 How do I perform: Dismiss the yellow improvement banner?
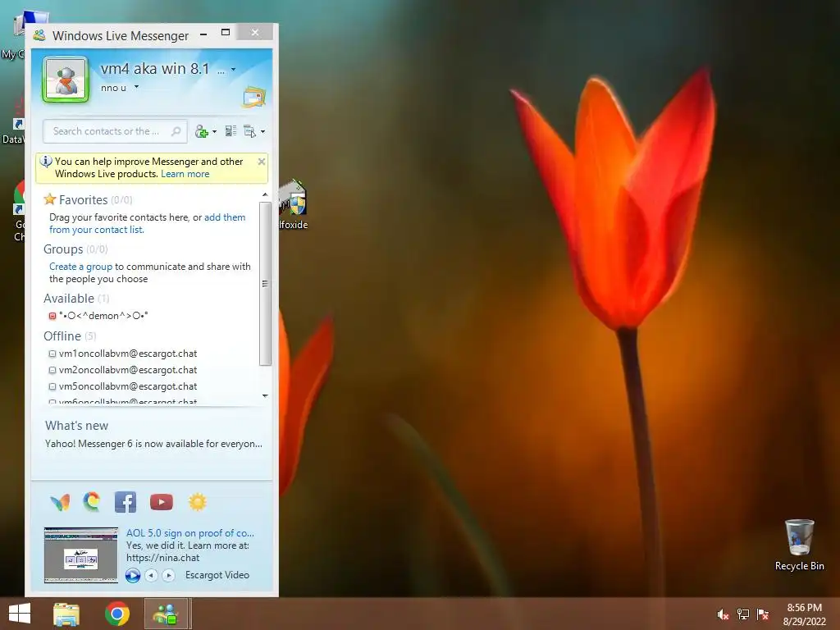262,162
